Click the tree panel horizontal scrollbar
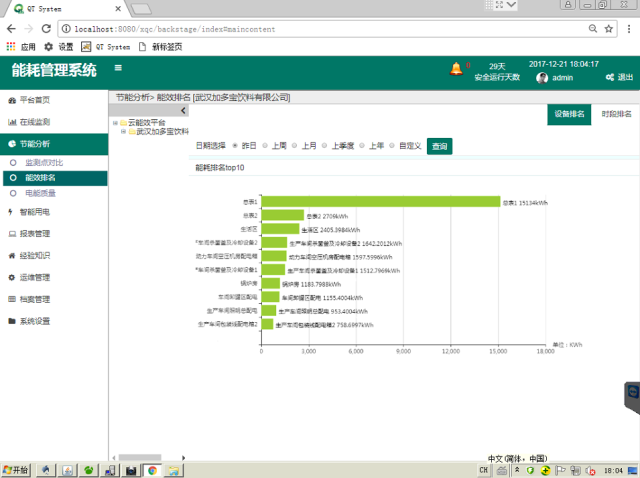Viewport: 640px width, 478px height. point(140,458)
